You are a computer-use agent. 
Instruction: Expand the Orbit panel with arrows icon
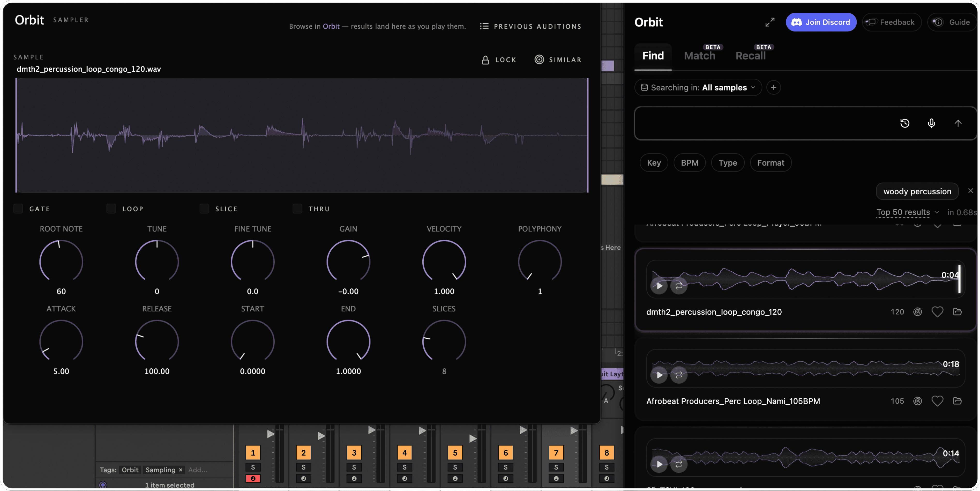770,22
